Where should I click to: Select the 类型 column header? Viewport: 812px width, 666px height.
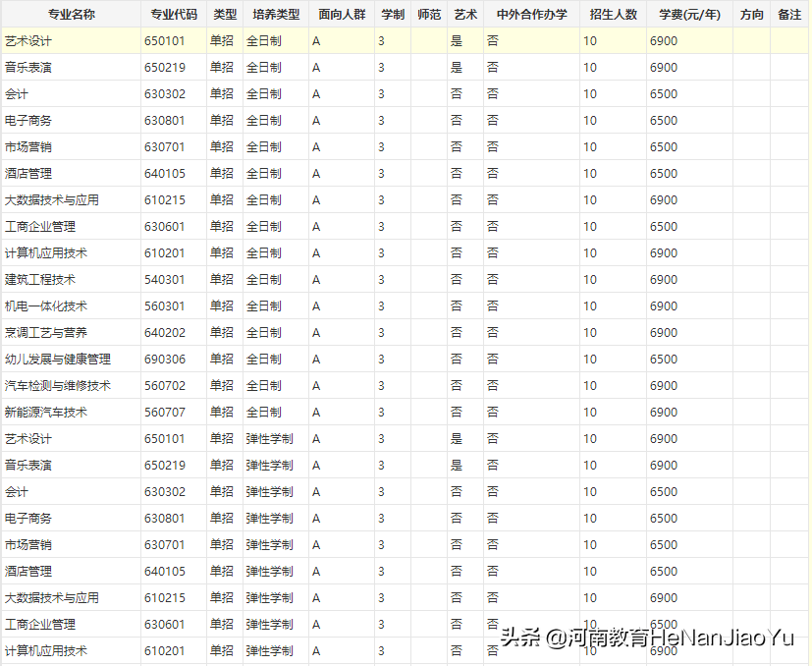point(225,15)
